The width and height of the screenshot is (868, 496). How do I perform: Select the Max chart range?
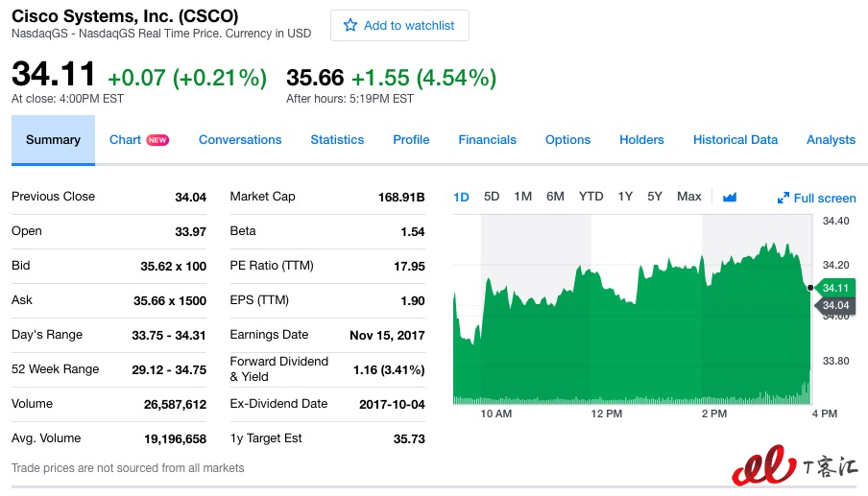689,197
